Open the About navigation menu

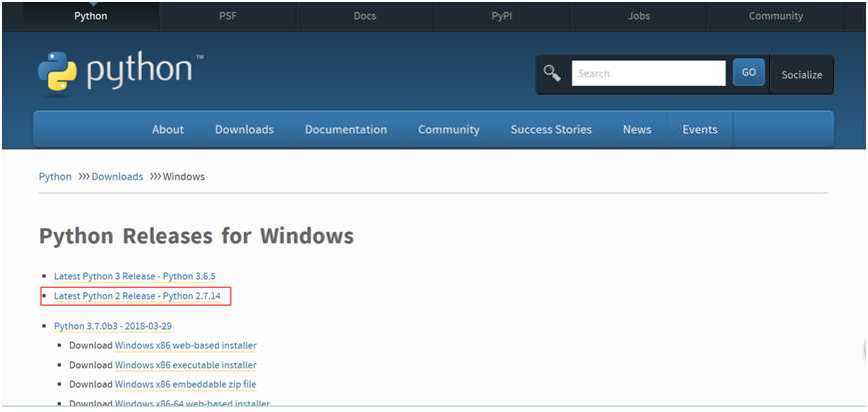pos(168,129)
